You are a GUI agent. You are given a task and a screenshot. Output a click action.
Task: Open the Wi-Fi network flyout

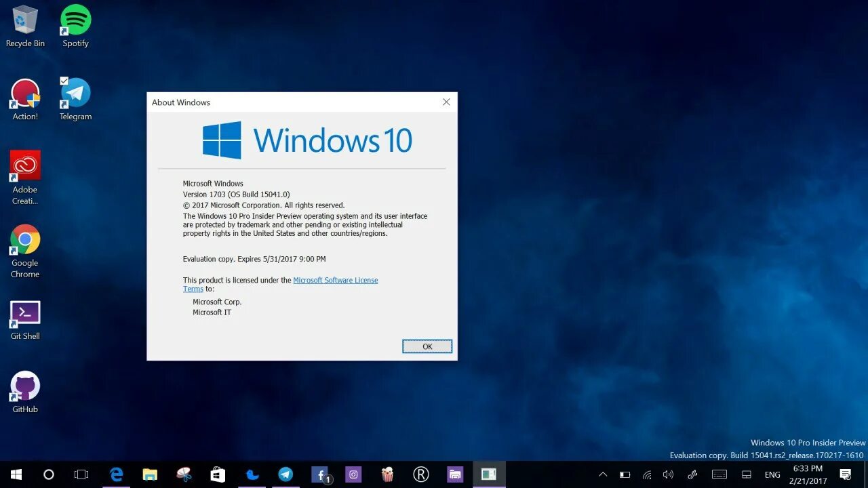647,474
